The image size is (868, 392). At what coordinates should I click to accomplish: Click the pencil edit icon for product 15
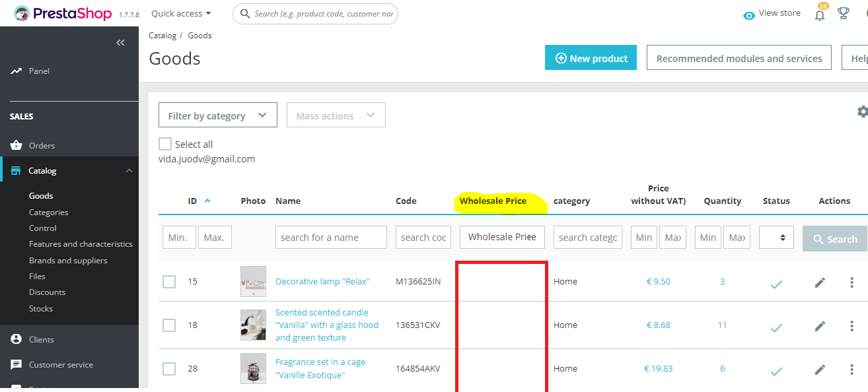pyautogui.click(x=820, y=282)
